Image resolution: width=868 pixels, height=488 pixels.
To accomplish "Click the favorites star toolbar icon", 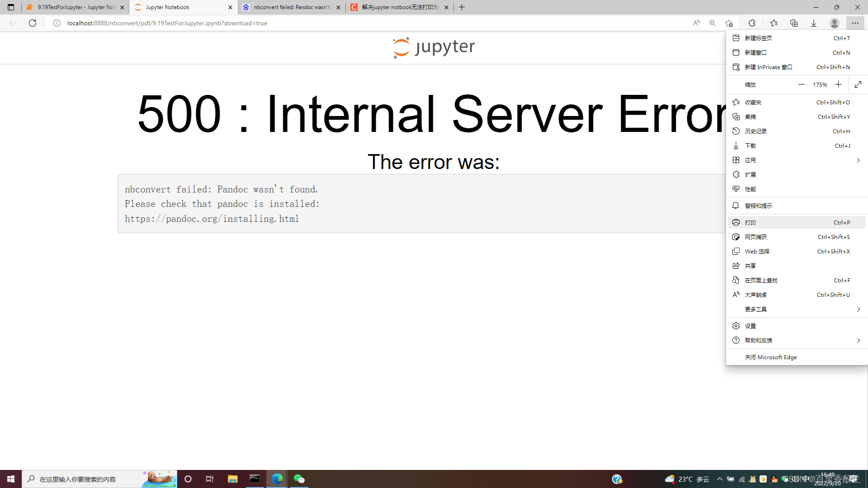I will pyautogui.click(x=774, y=23).
